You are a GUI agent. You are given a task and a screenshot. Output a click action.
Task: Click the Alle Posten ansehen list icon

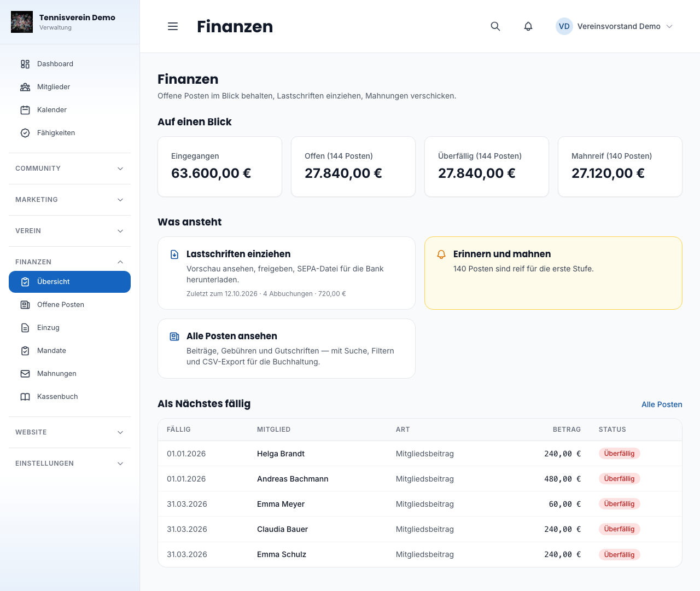174,337
